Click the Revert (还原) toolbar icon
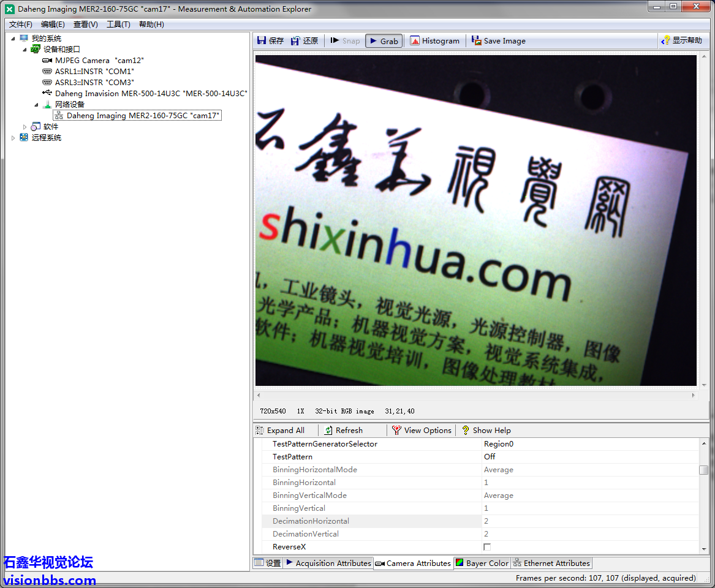 point(296,40)
